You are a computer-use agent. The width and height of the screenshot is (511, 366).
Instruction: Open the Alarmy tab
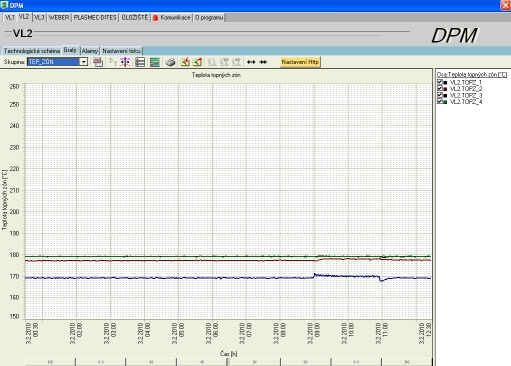pyautogui.click(x=90, y=51)
